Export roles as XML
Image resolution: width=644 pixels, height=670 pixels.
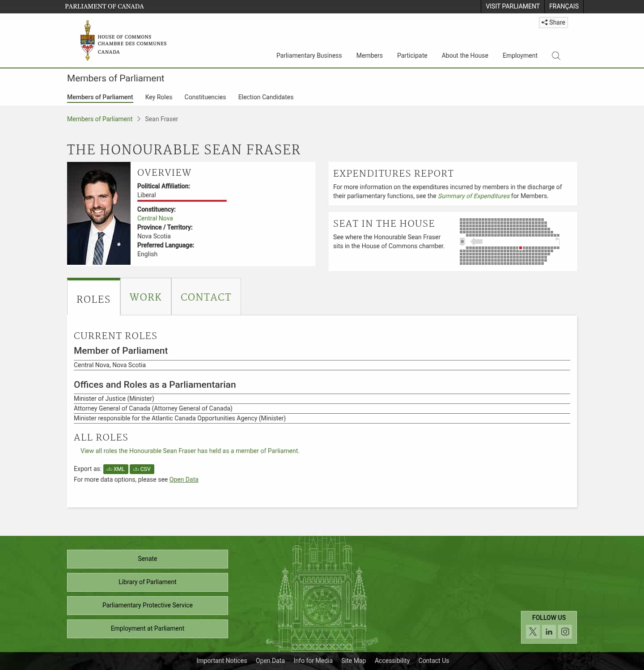(116, 469)
